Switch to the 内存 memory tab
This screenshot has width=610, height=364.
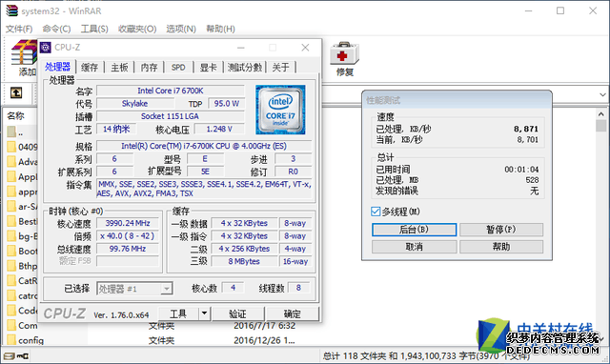click(x=149, y=68)
